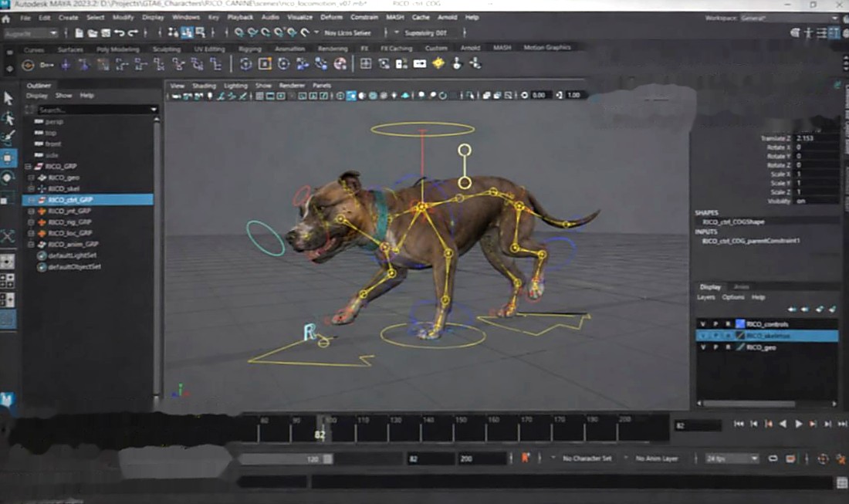Click the first circular shelf icon
Image resolution: width=849 pixels, height=504 pixels.
click(x=28, y=65)
